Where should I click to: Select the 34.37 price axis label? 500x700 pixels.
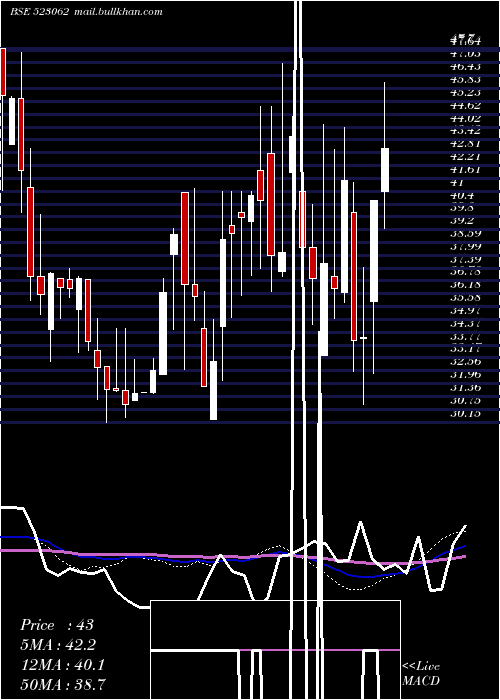click(x=465, y=324)
